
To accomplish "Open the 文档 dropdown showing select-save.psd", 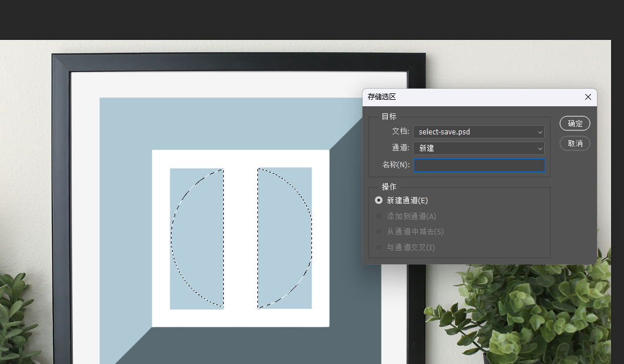I will [x=479, y=132].
